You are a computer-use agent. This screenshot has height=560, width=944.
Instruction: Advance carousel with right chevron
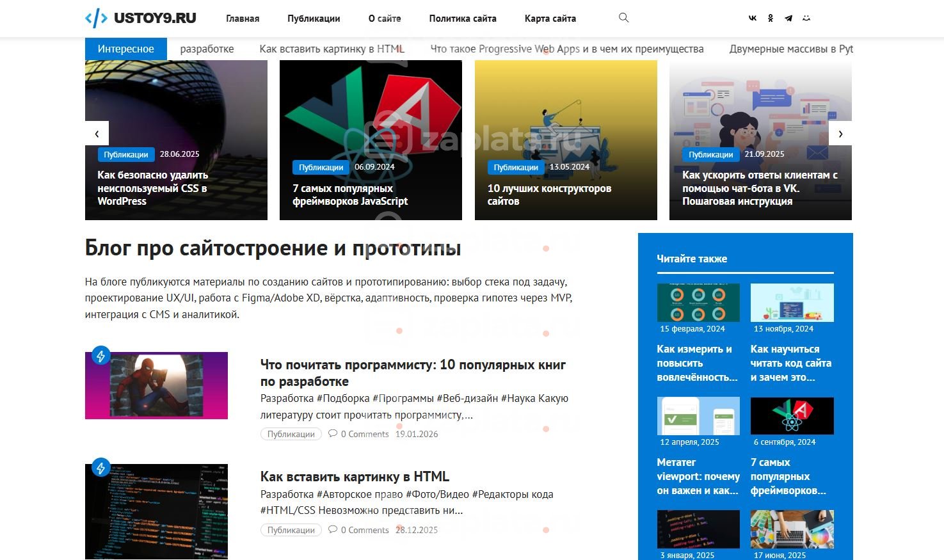840,134
